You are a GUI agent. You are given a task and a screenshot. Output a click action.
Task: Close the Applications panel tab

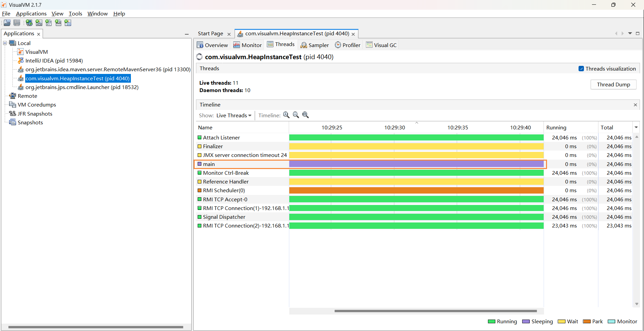[x=39, y=34]
